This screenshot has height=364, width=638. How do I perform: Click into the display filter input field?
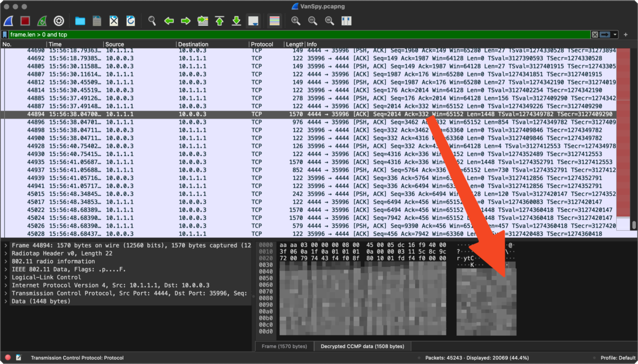[299, 35]
